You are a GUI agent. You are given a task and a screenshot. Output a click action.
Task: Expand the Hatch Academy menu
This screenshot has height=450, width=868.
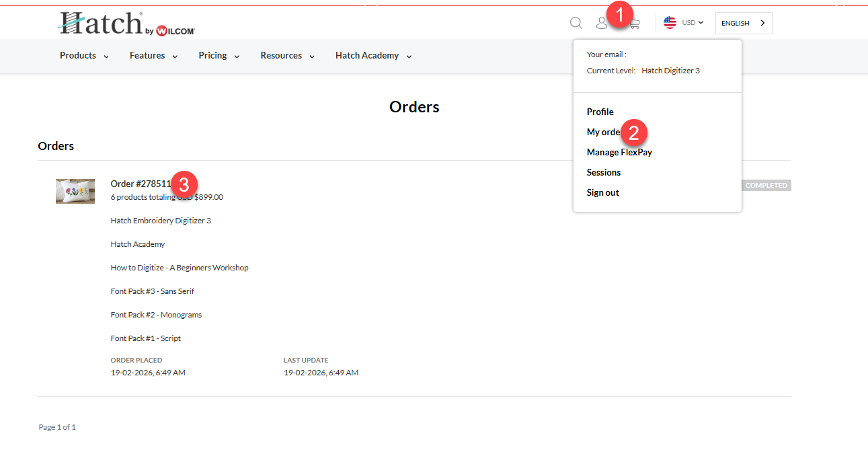coord(373,56)
